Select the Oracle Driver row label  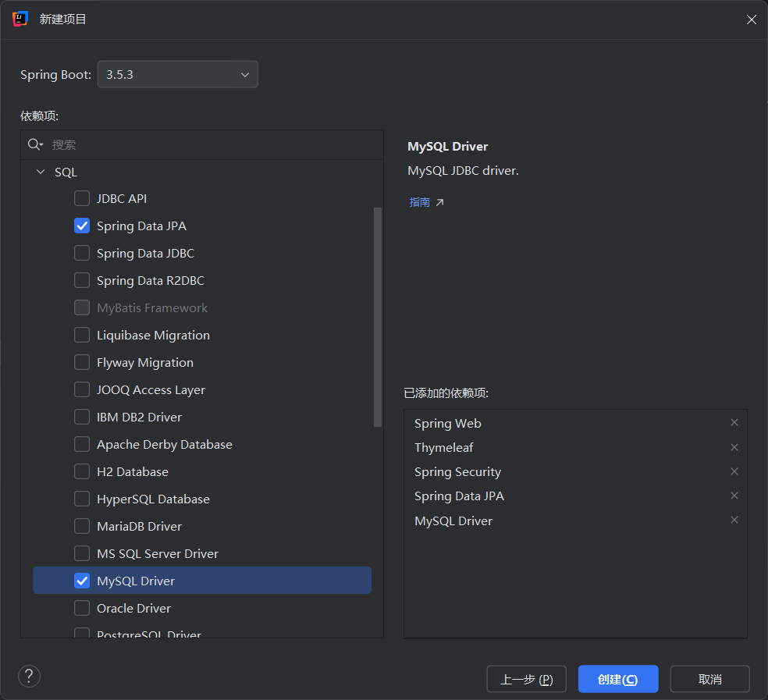[x=133, y=609]
